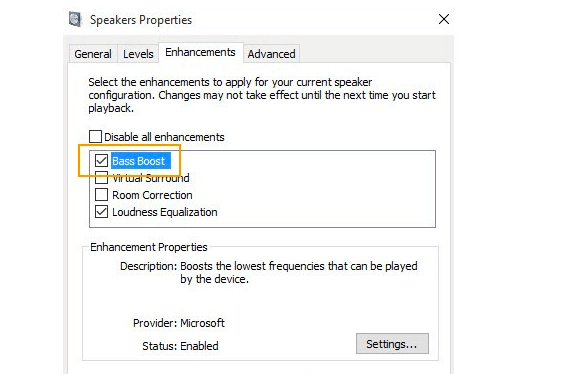
Task: Click the Disable all enhancements label text
Action: [164, 137]
